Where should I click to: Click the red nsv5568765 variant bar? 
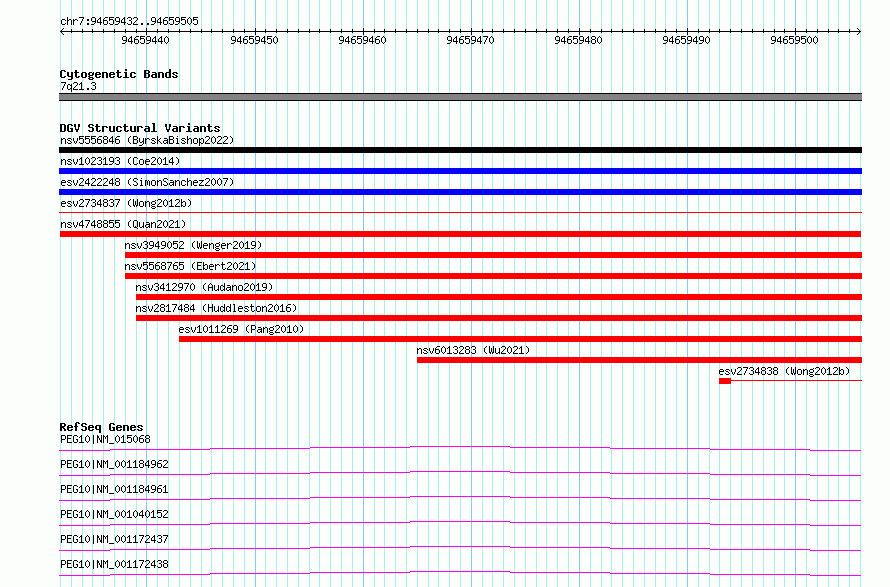coord(493,276)
